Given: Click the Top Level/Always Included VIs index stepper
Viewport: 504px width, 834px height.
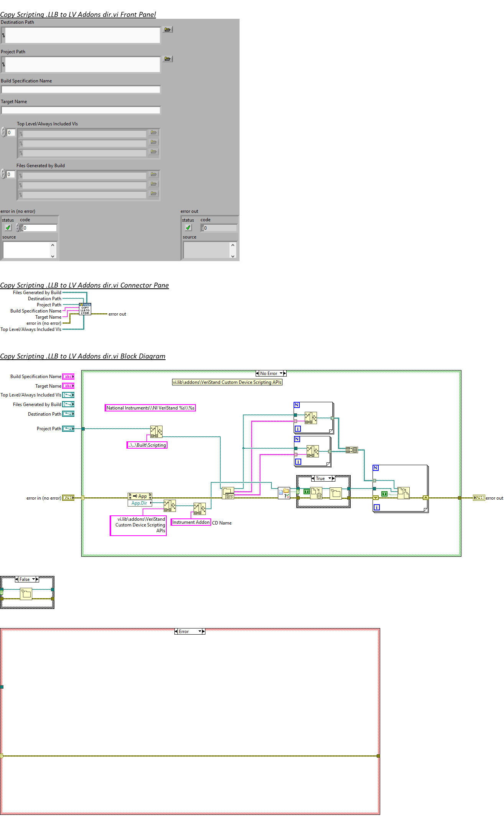Looking at the screenshot, I should tap(3, 132).
